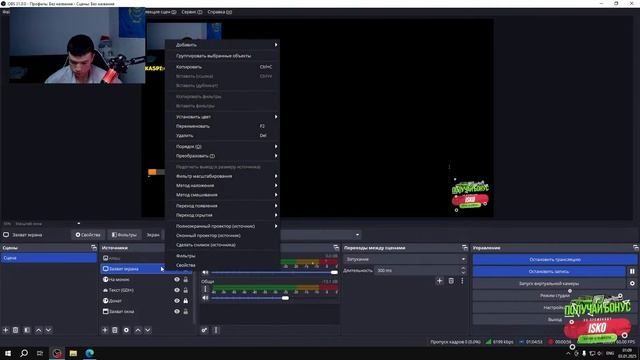
Task: Move scene down with the arrow icon
Action: click(48, 330)
